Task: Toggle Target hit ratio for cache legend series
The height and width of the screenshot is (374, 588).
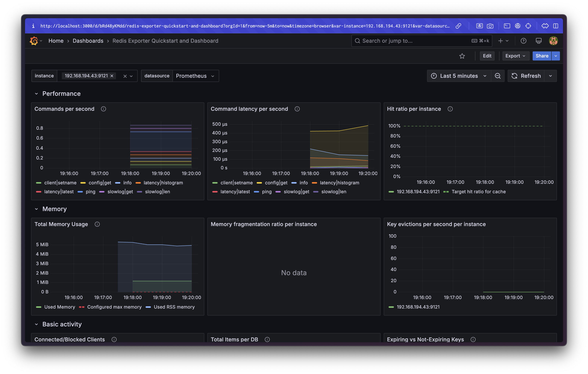Action: (x=479, y=192)
